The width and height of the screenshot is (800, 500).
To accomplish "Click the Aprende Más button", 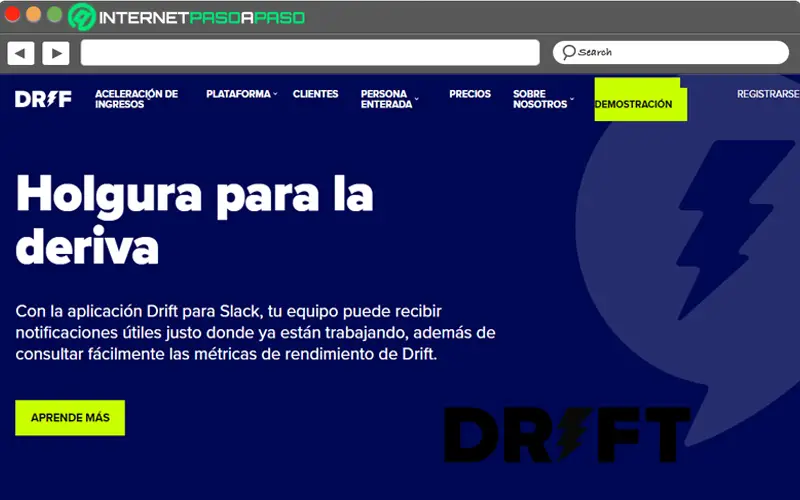I will pos(70,418).
